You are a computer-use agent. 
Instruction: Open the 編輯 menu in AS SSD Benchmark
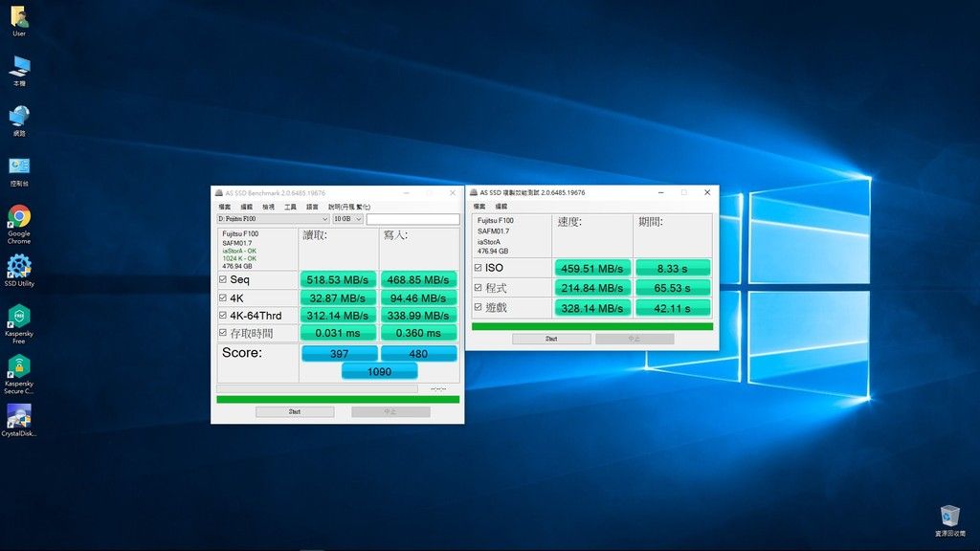point(247,207)
